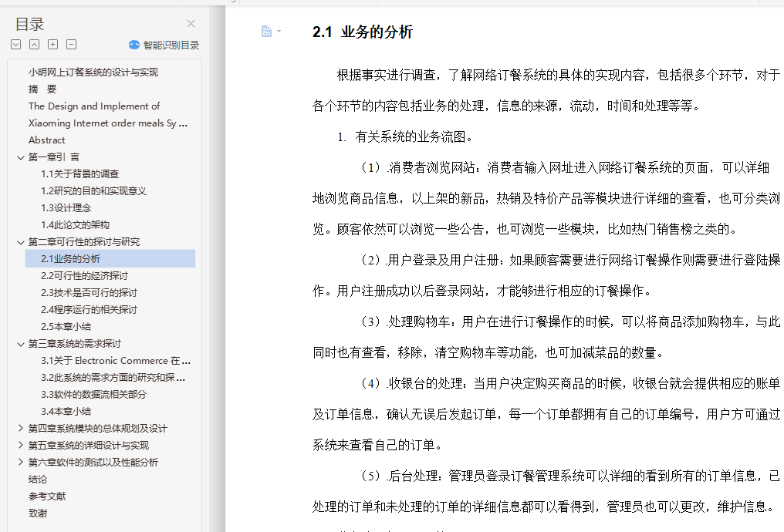Image resolution: width=784 pixels, height=532 pixels.
Task: Select highlighted 2.1业务的分析 entry
Action: [x=110, y=259]
